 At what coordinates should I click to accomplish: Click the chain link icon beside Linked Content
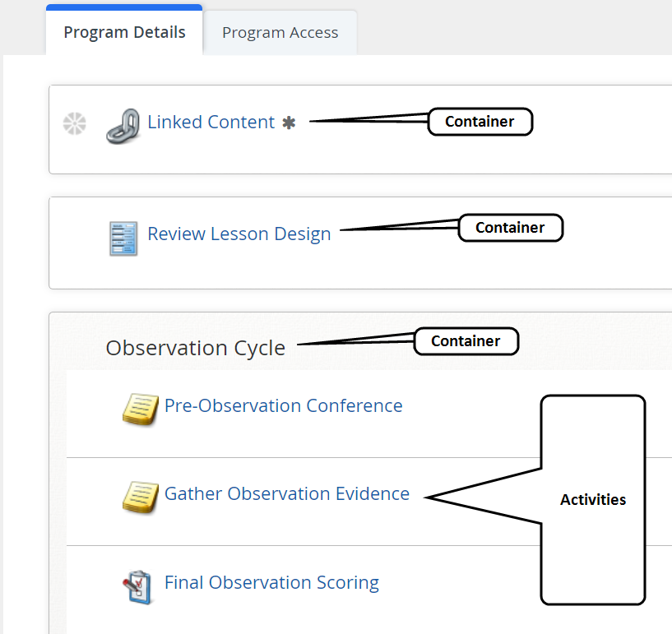(123, 125)
